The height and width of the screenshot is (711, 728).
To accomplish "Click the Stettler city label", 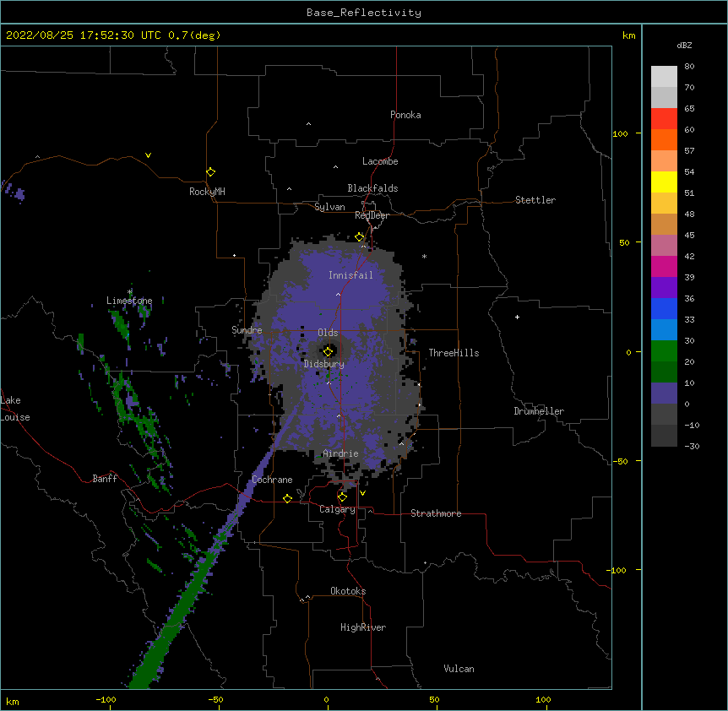I will click(535, 200).
